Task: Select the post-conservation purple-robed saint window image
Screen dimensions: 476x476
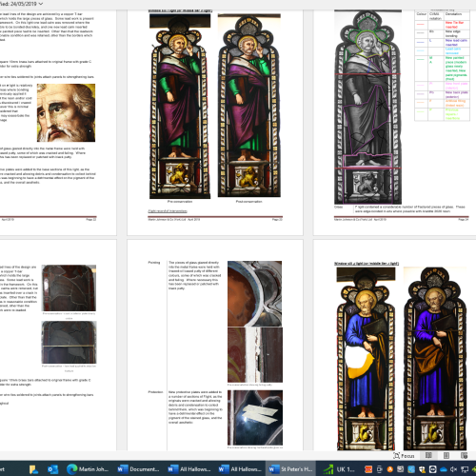Action: pos(249,106)
